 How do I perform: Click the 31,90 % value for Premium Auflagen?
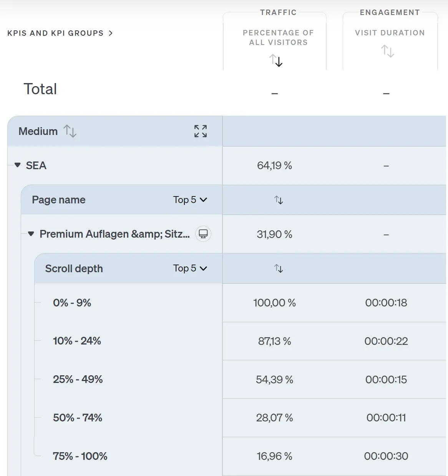pos(274,234)
